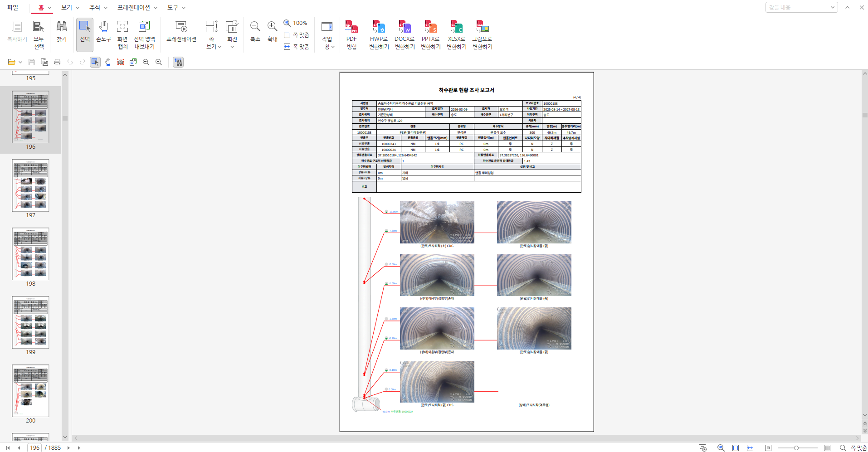This screenshot has height=452, width=868.
Task: Click the current page number field showing 196
Action: tap(34, 448)
